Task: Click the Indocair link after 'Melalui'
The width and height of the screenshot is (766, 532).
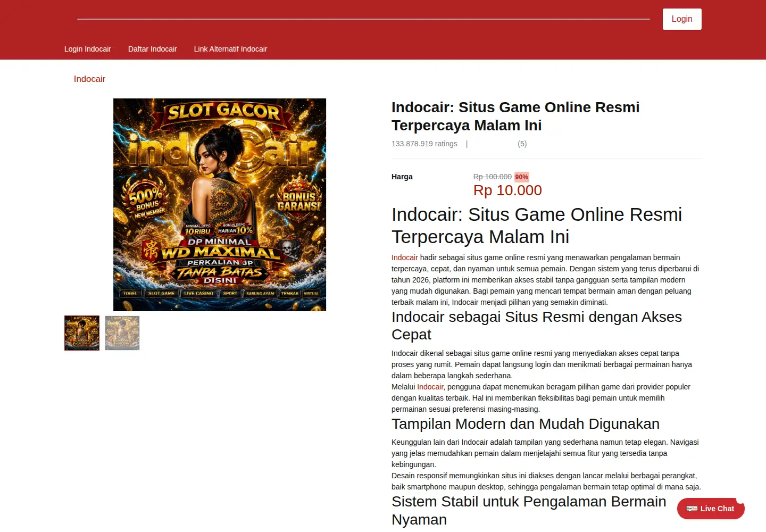Action: pos(430,387)
